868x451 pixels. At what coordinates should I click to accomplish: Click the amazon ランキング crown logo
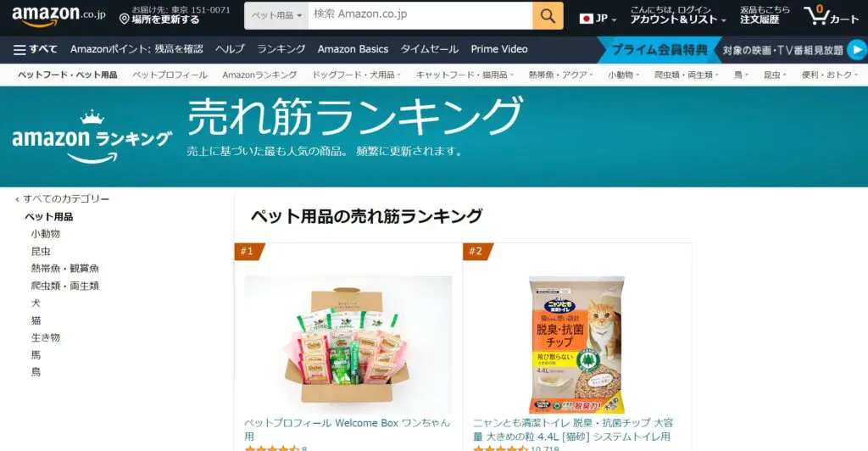pyautogui.click(x=92, y=136)
